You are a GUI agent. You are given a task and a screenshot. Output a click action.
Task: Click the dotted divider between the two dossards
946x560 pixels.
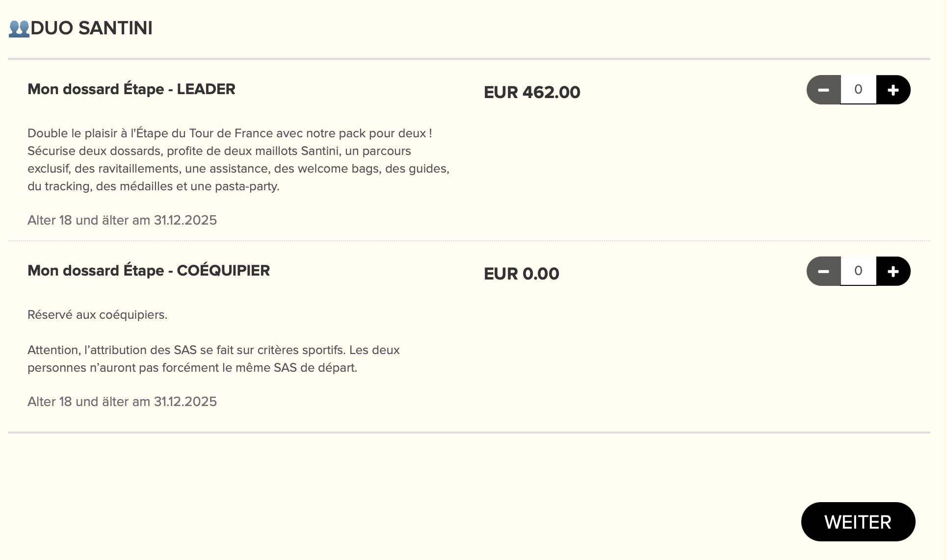(469, 241)
